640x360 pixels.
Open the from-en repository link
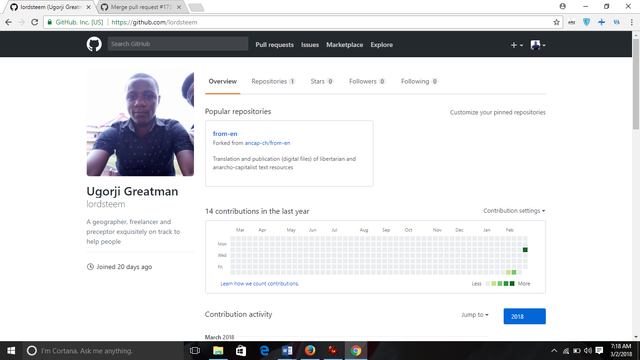click(x=225, y=133)
